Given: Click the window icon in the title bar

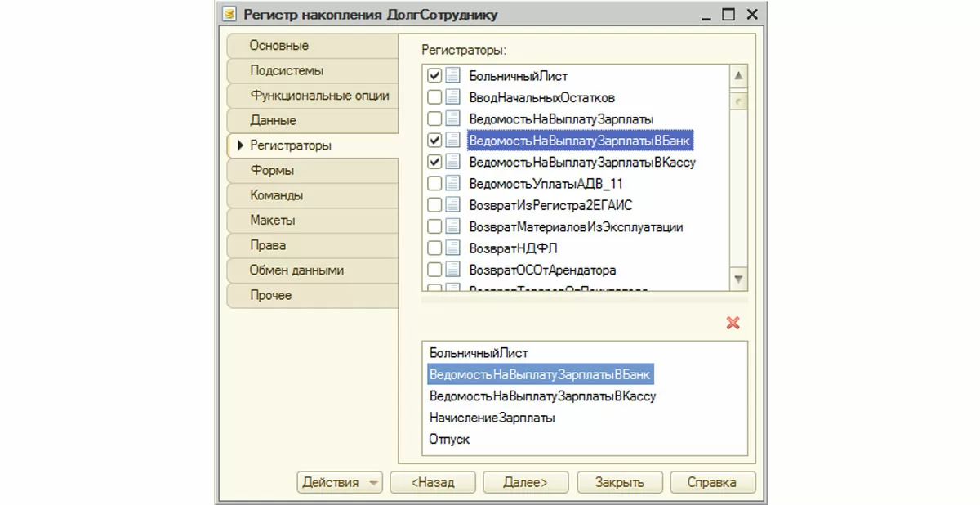Looking at the screenshot, I should 230,14.
